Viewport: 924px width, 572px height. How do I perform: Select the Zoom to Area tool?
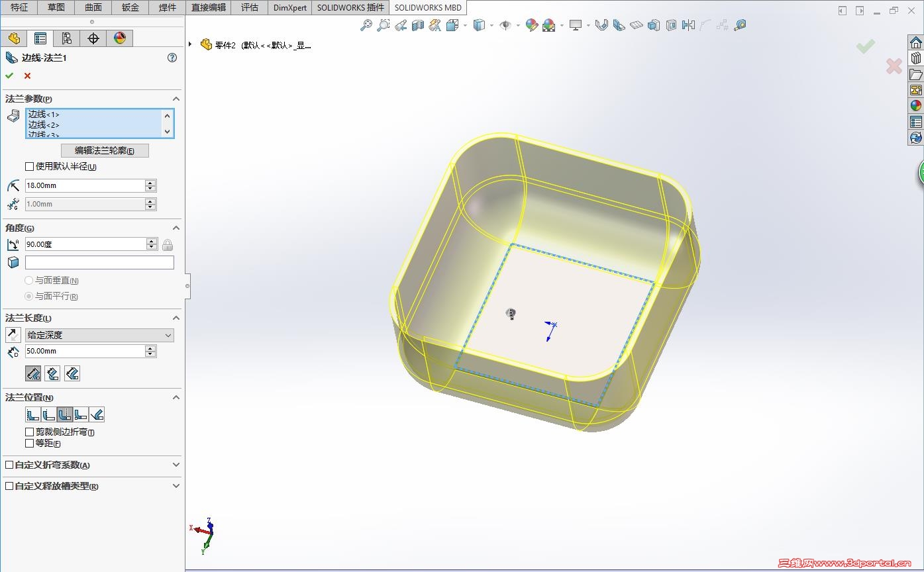pos(384,25)
